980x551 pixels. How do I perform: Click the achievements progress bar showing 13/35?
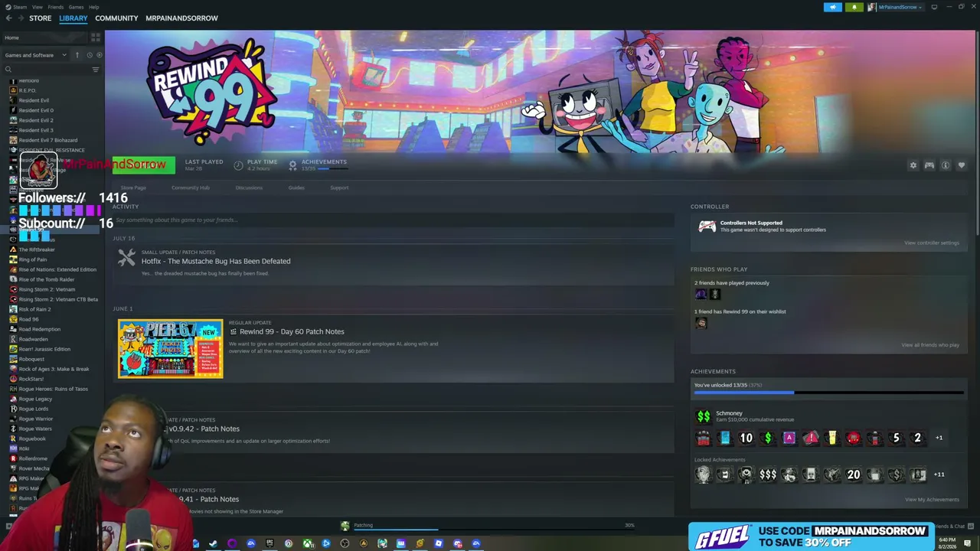[828, 393]
